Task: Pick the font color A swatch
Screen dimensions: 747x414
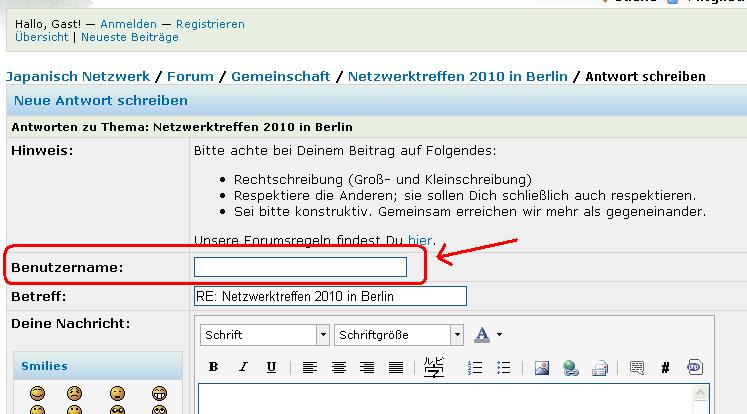Action: pyautogui.click(x=482, y=334)
